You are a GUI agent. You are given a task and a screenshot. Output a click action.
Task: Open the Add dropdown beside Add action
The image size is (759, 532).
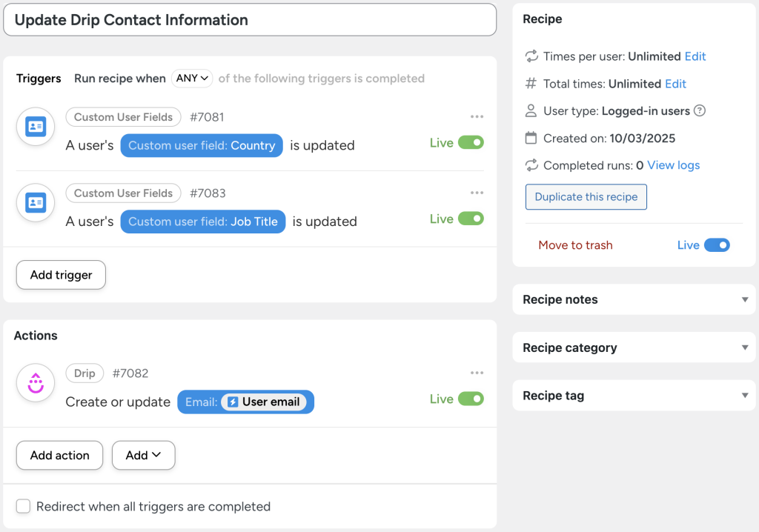point(143,456)
